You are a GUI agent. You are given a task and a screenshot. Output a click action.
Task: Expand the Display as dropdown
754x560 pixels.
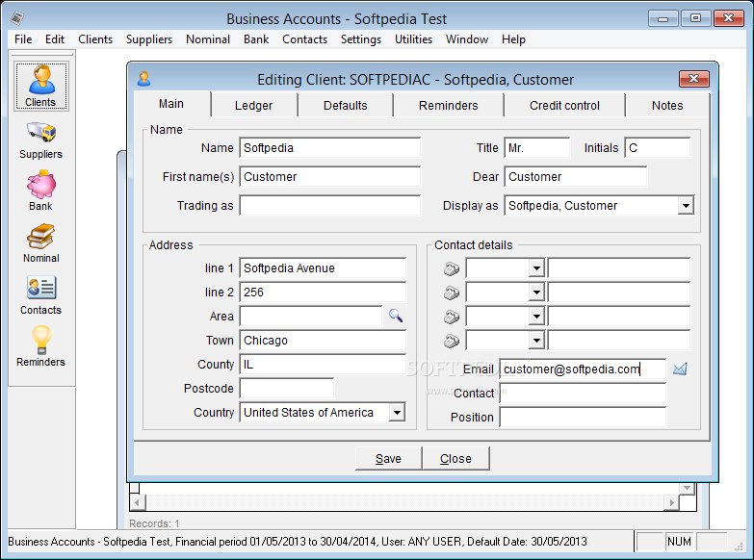point(686,206)
